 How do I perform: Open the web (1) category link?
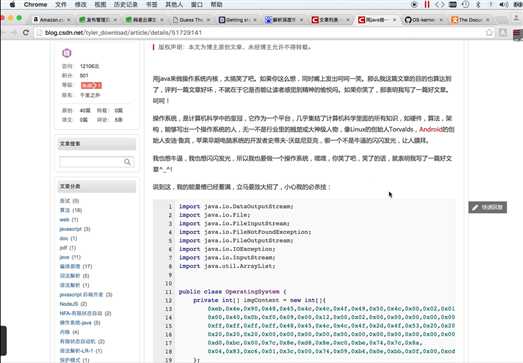69,220
